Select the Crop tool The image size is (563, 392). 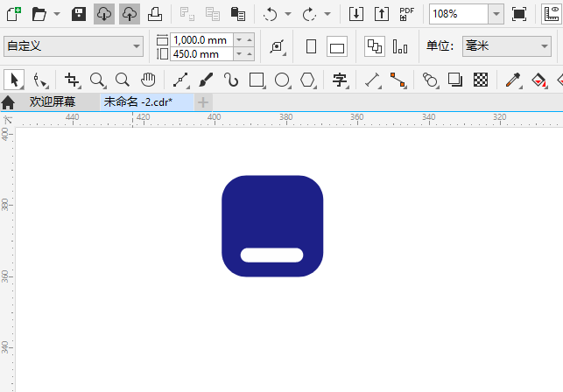coord(72,80)
